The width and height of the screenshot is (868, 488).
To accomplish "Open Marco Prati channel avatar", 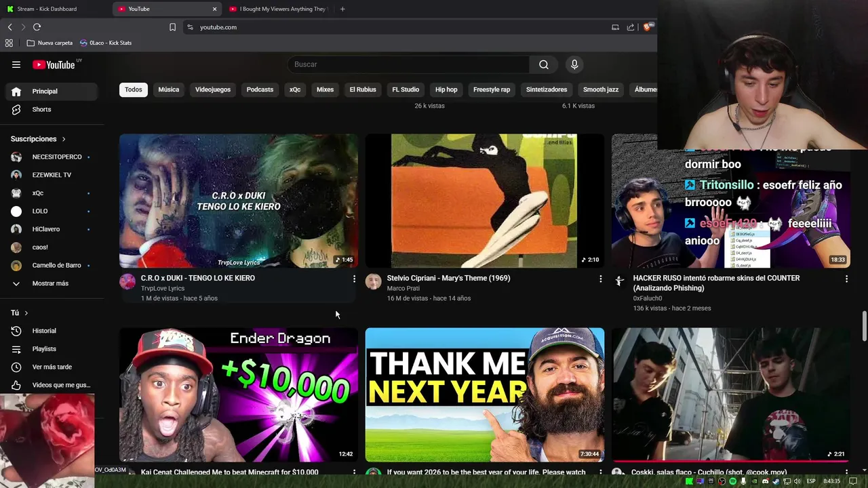I will [x=374, y=282].
